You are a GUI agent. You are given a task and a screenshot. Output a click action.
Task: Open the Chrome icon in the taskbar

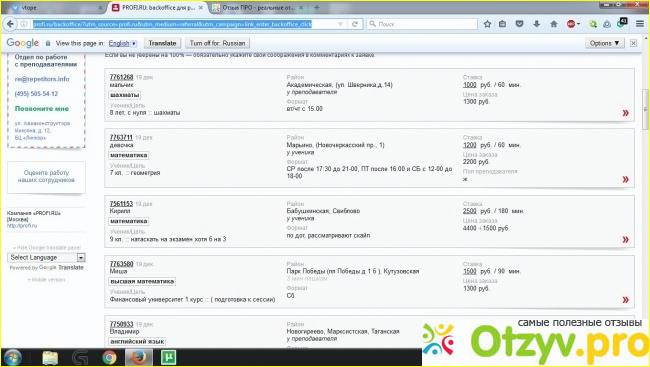pos(109,357)
